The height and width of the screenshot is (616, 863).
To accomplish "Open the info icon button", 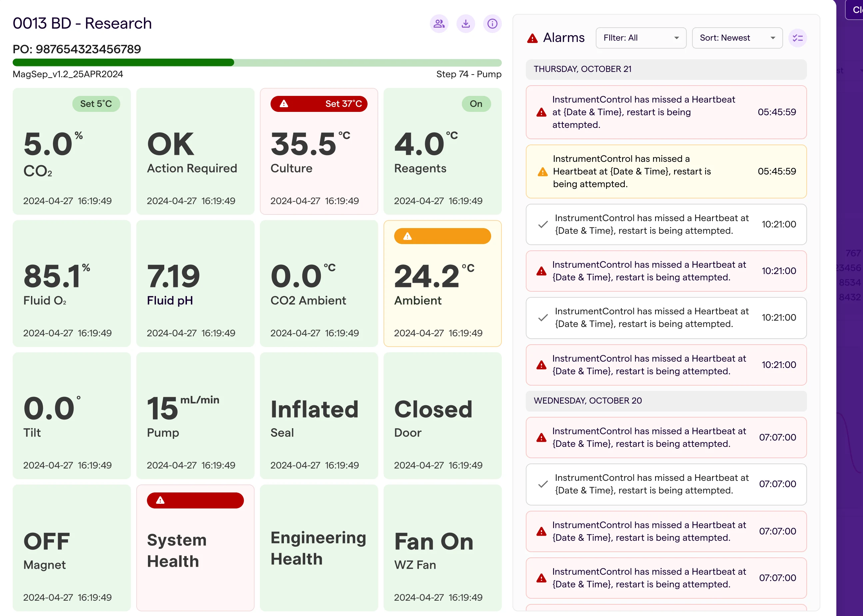I will pyautogui.click(x=492, y=24).
